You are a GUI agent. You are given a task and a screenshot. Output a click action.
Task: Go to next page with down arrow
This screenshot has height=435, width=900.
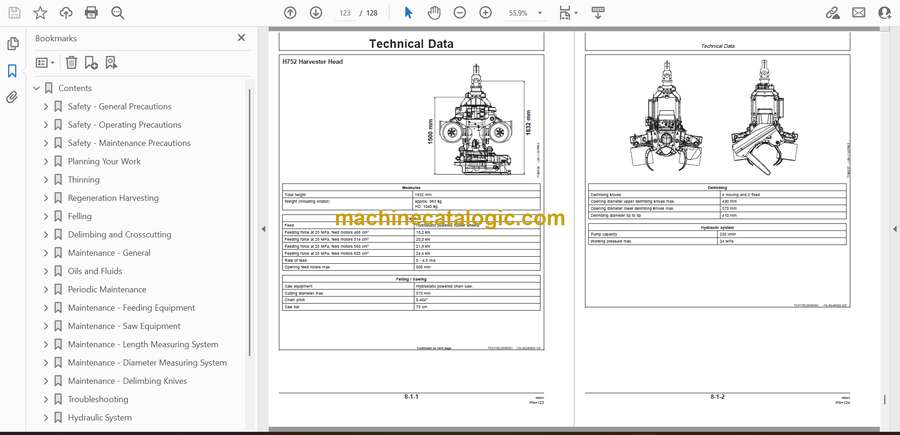pyautogui.click(x=316, y=13)
